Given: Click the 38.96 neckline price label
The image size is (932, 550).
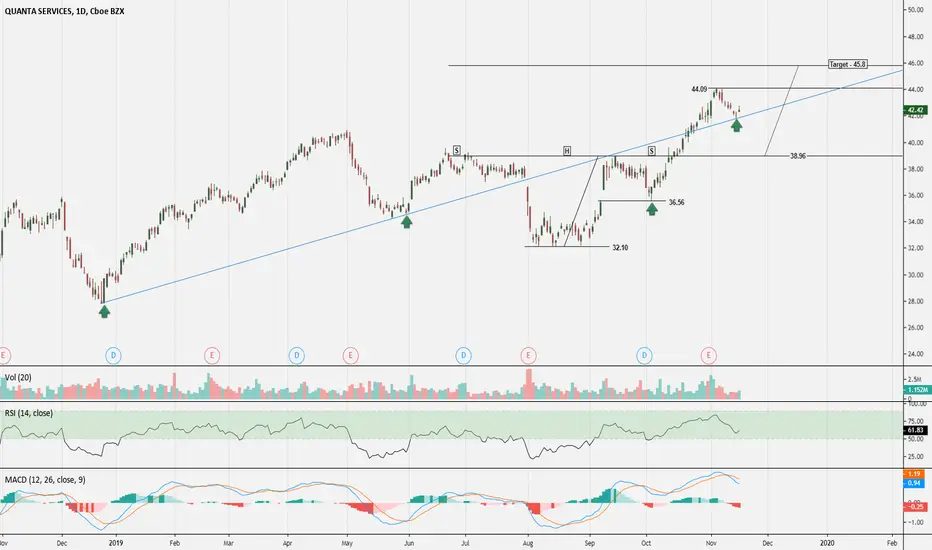Looking at the screenshot, I should pos(798,156).
